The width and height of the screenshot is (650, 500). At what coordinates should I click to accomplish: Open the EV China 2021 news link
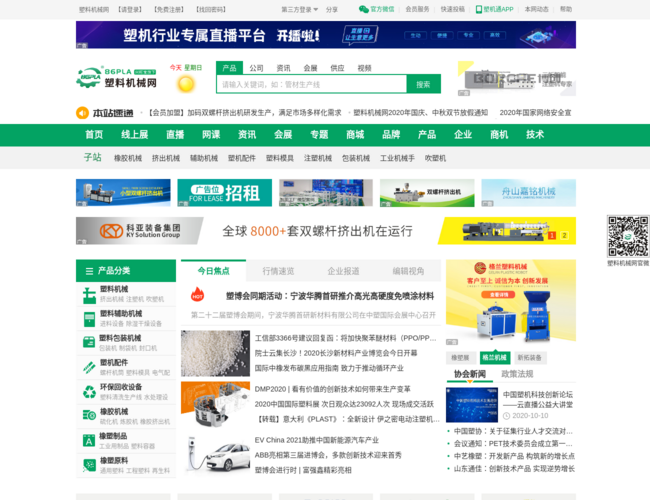click(317, 440)
